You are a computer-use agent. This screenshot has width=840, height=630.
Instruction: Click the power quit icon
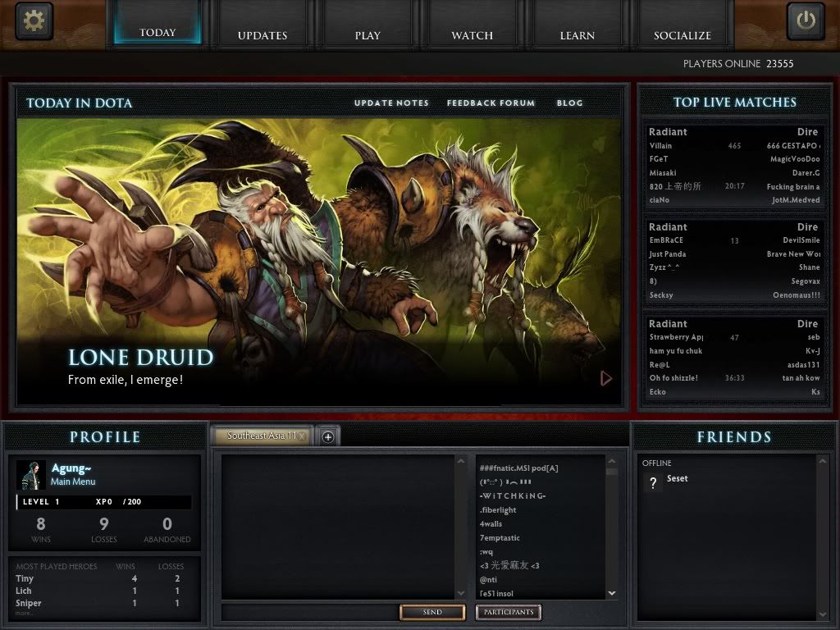click(806, 21)
